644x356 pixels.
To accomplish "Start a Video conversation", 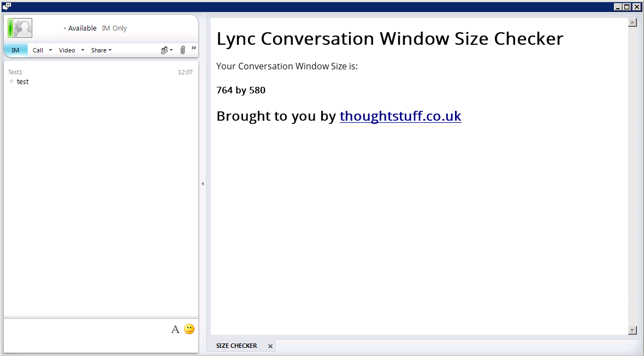I will click(x=67, y=50).
